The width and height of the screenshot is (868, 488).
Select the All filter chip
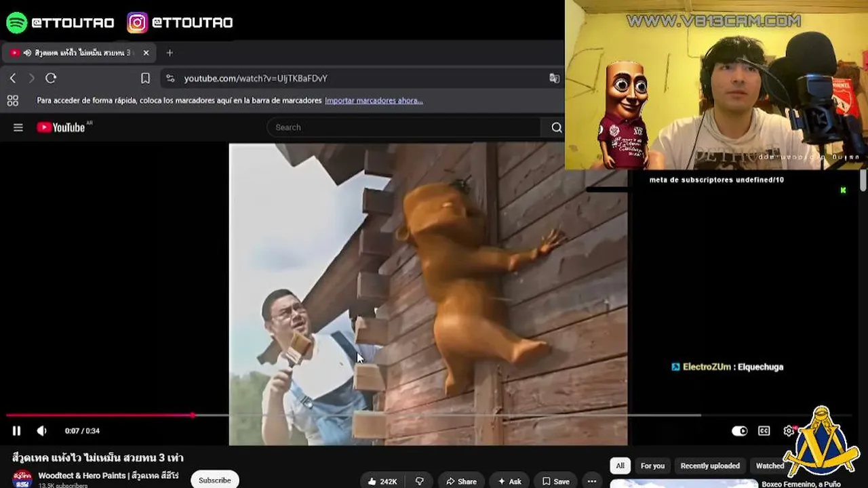click(620, 466)
